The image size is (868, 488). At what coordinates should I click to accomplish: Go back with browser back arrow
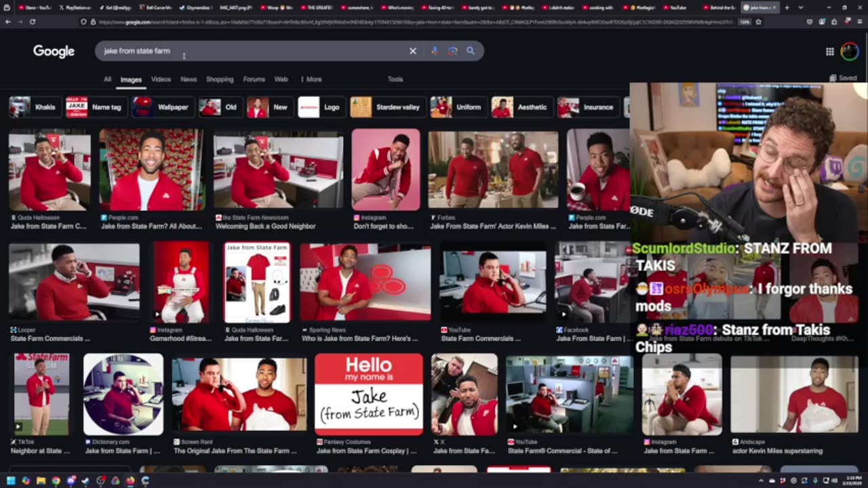tap(8, 22)
